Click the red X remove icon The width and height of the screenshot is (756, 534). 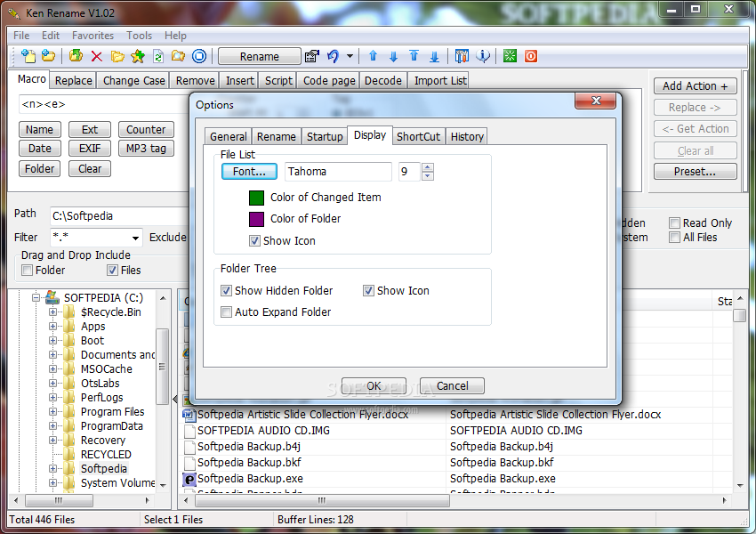(x=96, y=56)
